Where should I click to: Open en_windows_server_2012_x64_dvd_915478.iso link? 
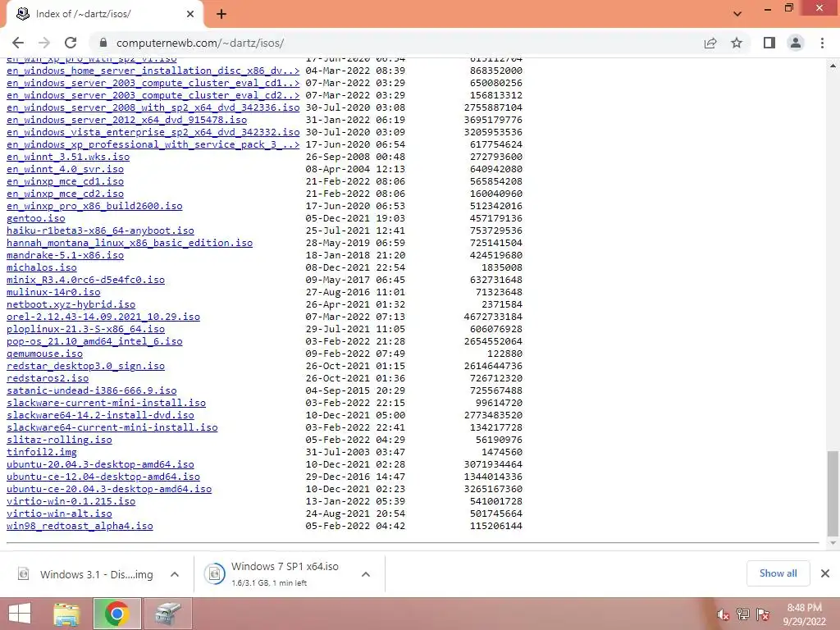[127, 120]
